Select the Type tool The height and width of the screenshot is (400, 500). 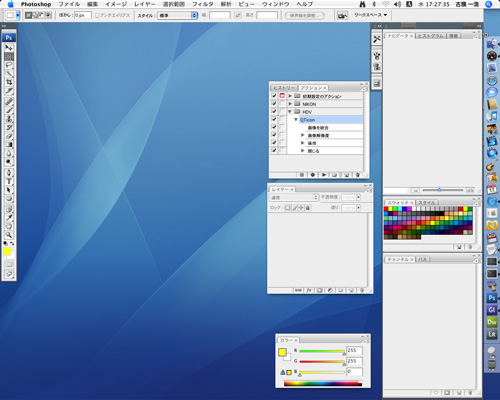[9, 181]
